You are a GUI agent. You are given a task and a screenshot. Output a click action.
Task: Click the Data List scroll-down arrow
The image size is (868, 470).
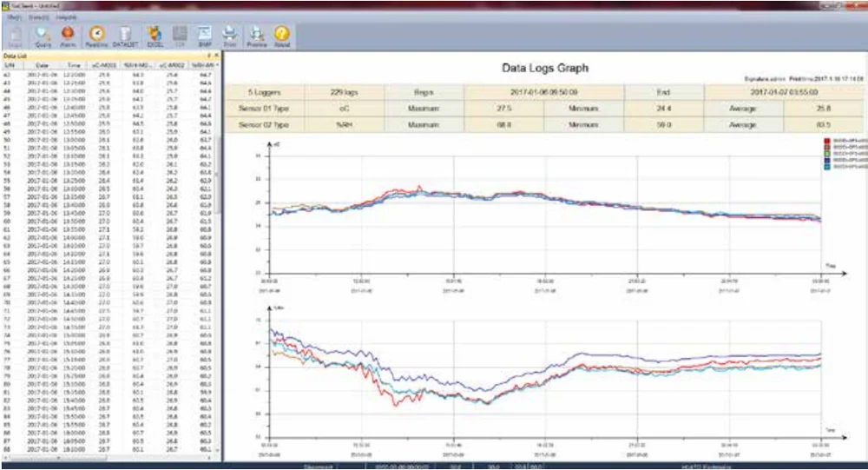pyautogui.click(x=218, y=451)
